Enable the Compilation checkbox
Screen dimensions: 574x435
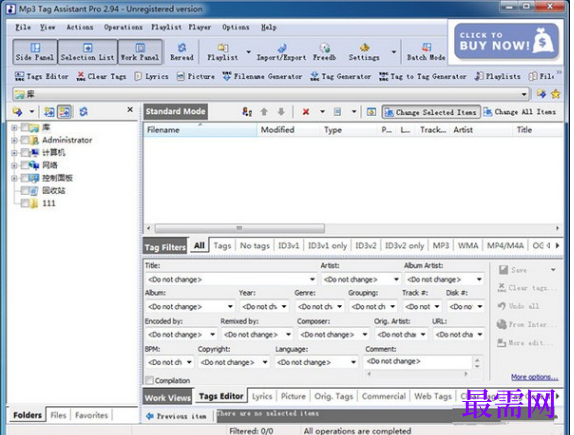click(x=149, y=380)
